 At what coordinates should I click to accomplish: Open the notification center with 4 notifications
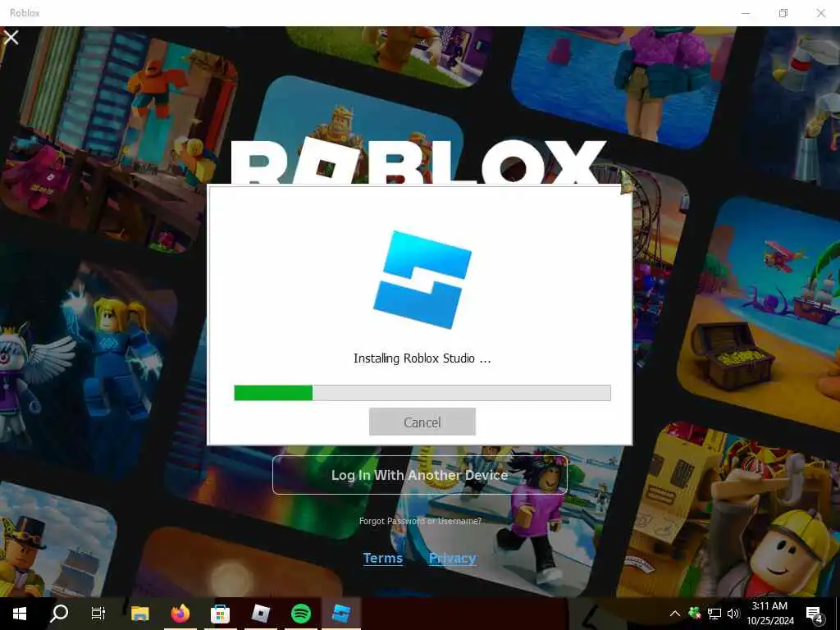point(815,614)
